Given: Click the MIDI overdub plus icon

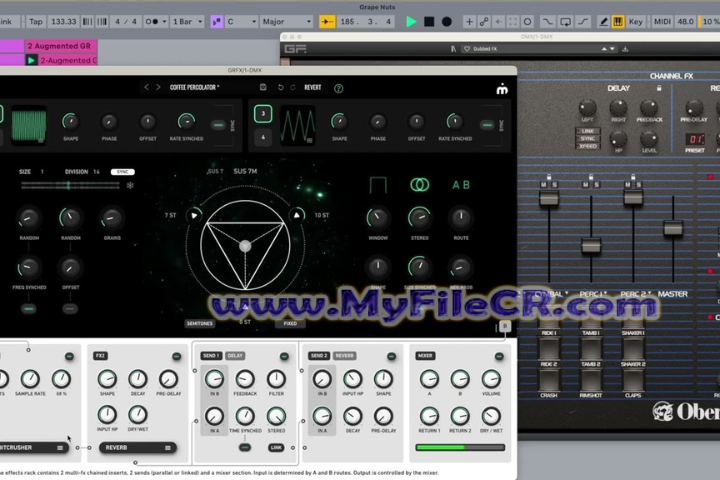Looking at the screenshot, I should click(x=469, y=22).
